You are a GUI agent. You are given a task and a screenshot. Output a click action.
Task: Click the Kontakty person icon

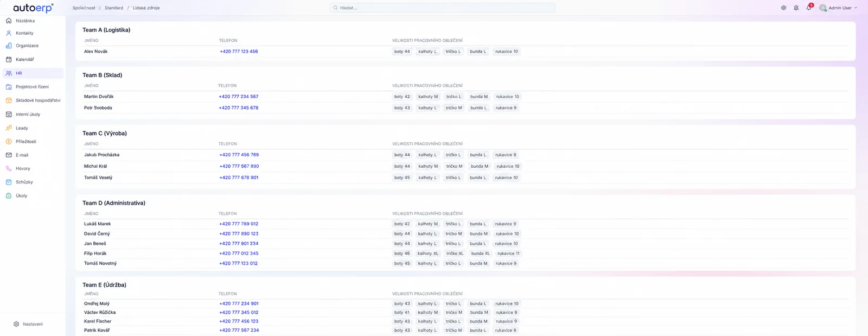[9, 33]
